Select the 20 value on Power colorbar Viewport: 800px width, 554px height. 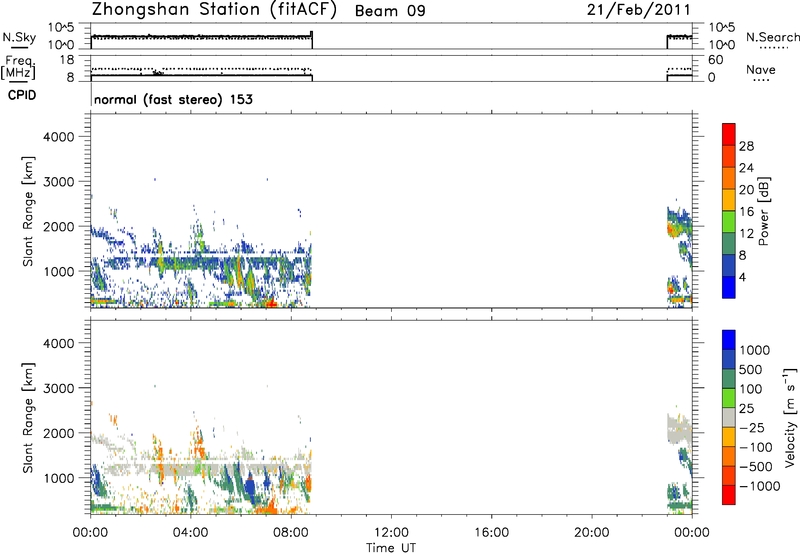point(746,190)
